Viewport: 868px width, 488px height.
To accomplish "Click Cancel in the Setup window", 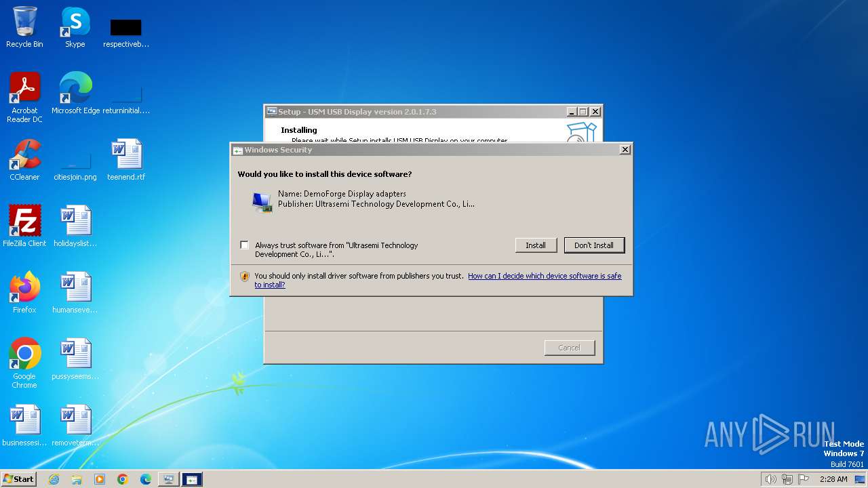I will pyautogui.click(x=569, y=348).
